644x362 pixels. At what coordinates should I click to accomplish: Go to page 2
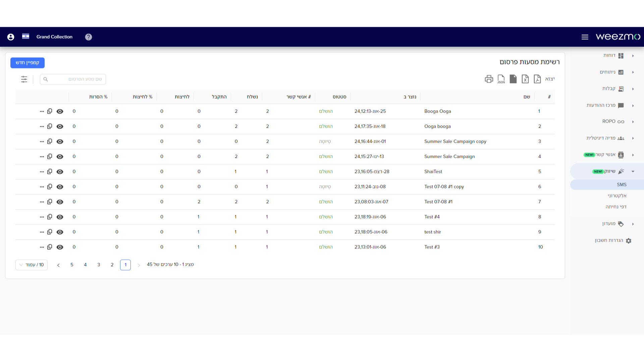pyautogui.click(x=112, y=265)
